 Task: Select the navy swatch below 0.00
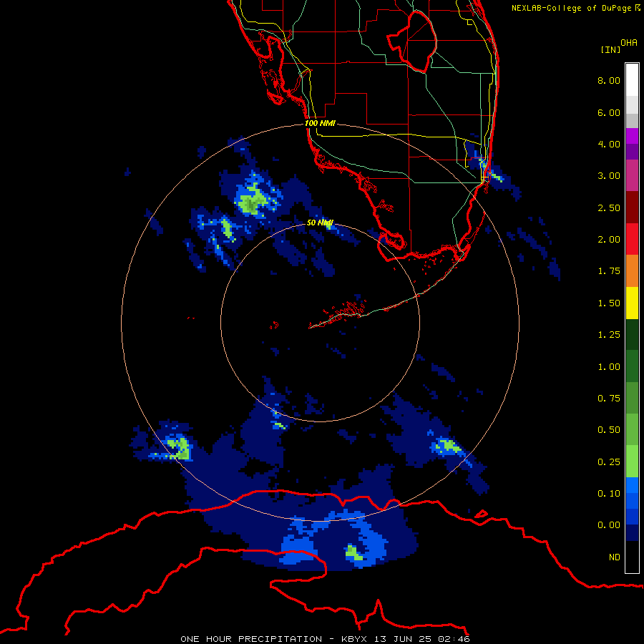click(x=632, y=533)
